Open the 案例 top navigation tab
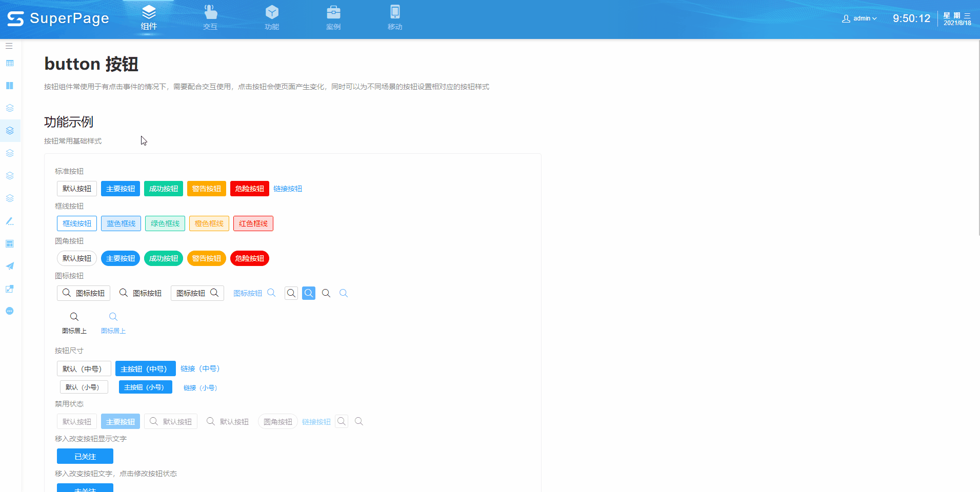The image size is (980, 492). click(x=333, y=18)
